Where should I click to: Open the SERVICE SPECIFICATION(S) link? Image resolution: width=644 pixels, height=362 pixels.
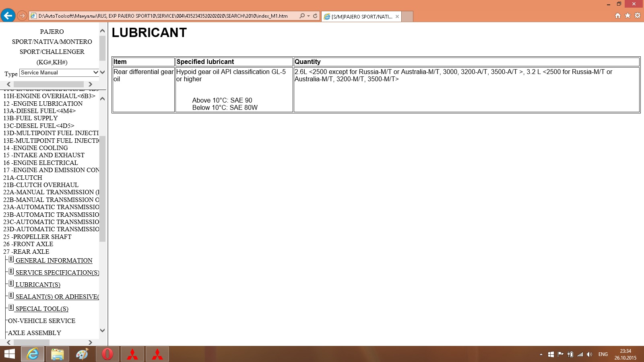point(57,273)
